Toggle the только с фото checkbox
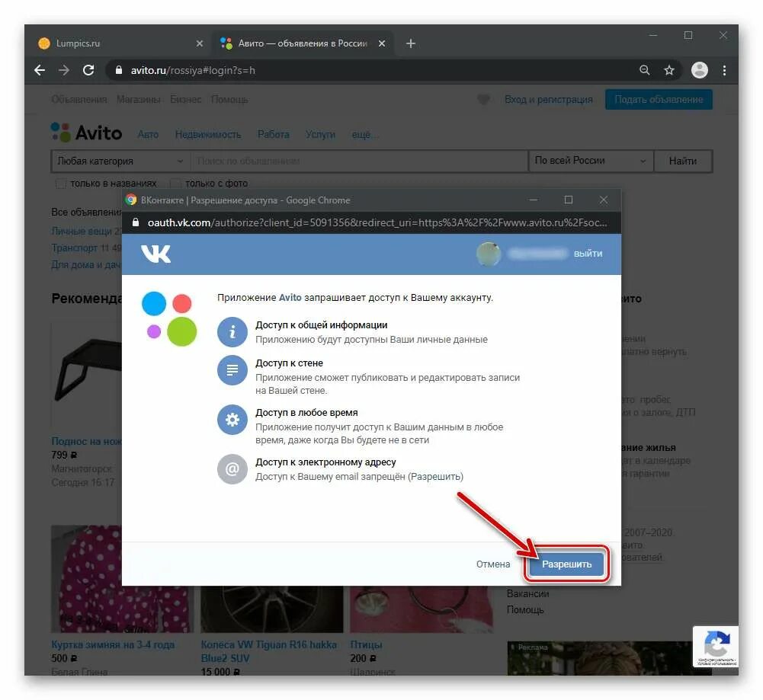 pyautogui.click(x=175, y=184)
